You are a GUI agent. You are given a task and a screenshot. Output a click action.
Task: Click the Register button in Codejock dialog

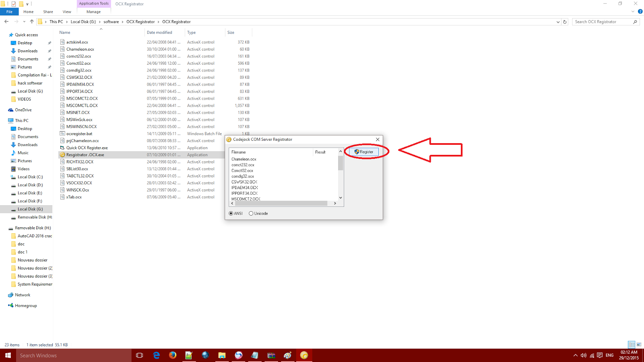pyautogui.click(x=364, y=152)
